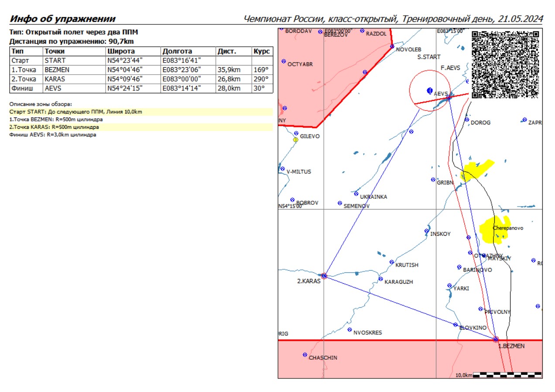Click the "Инфо об упражнении" heading
This screenshot has width=555, height=392.
(62, 19)
